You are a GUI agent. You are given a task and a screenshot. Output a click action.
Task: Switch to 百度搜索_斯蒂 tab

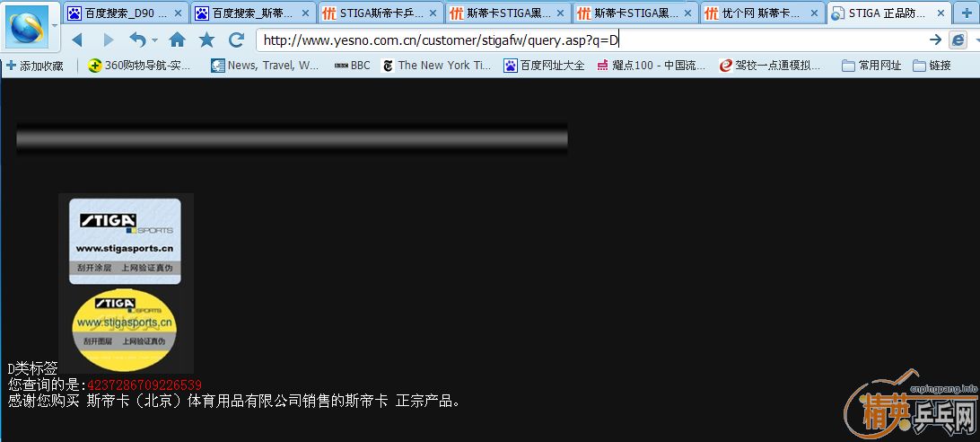point(253,13)
